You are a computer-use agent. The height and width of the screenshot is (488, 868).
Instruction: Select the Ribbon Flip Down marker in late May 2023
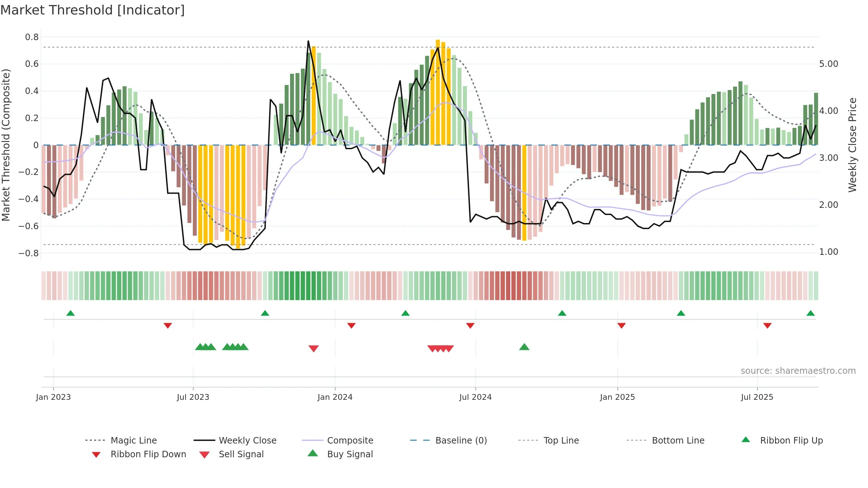click(168, 326)
